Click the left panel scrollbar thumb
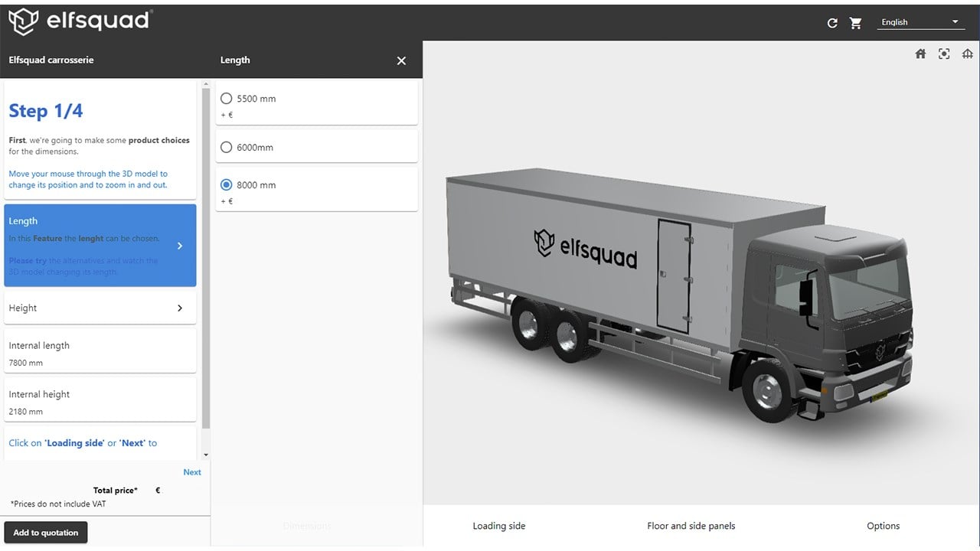The image size is (980, 551). pyautogui.click(x=206, y=258)
